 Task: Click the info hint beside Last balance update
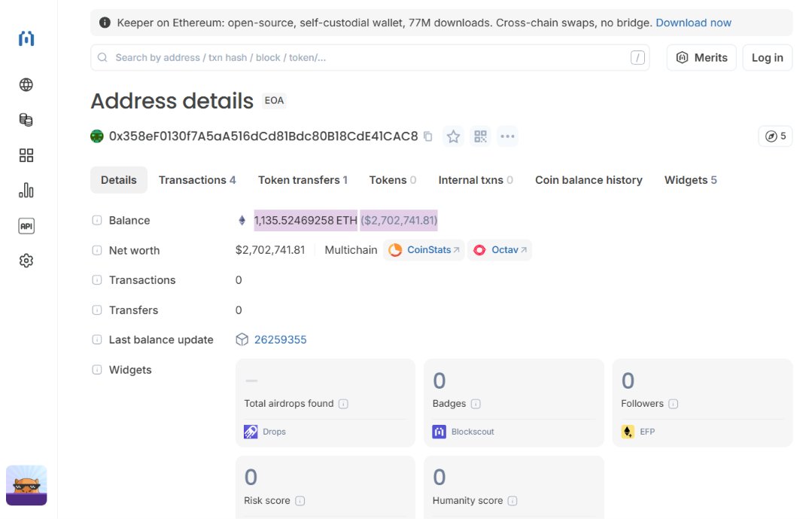[97, 340]
